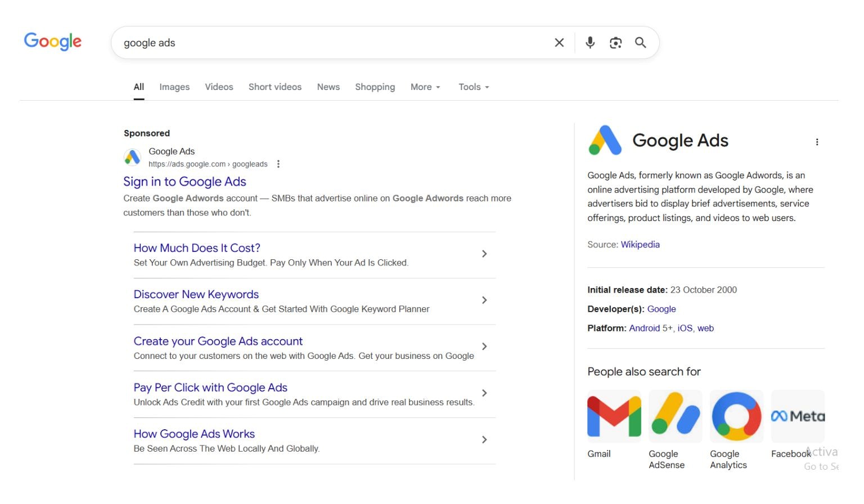Screen dimensions: 864x504
Task: Select the Gmail icon under People also search for
Action: pyautogui.click(x=614, y=416)
